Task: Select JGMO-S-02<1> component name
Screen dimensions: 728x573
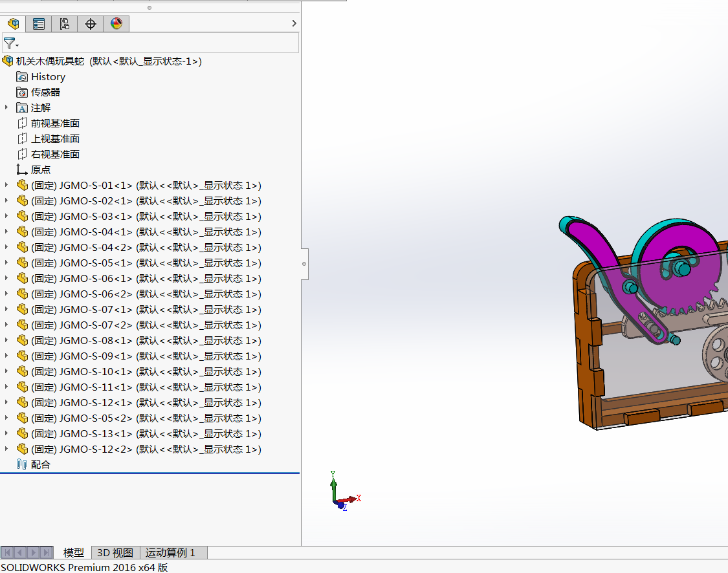Action: click(146, 201)
